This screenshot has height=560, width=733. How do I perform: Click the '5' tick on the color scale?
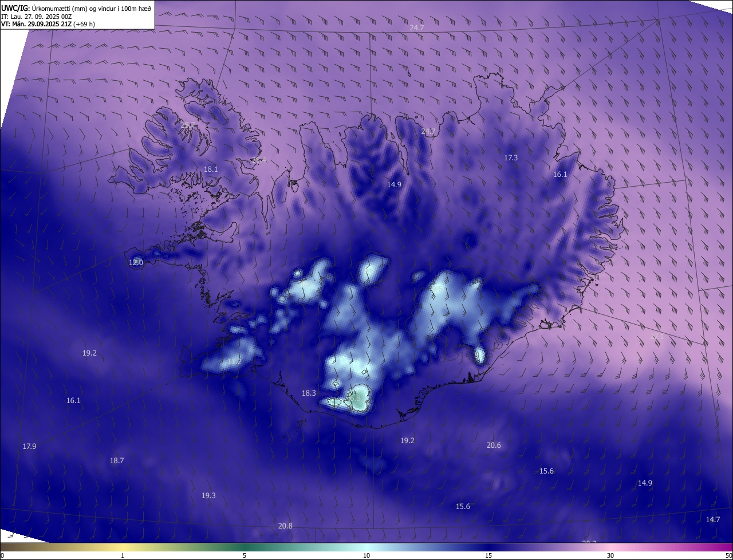click(245, 555)
